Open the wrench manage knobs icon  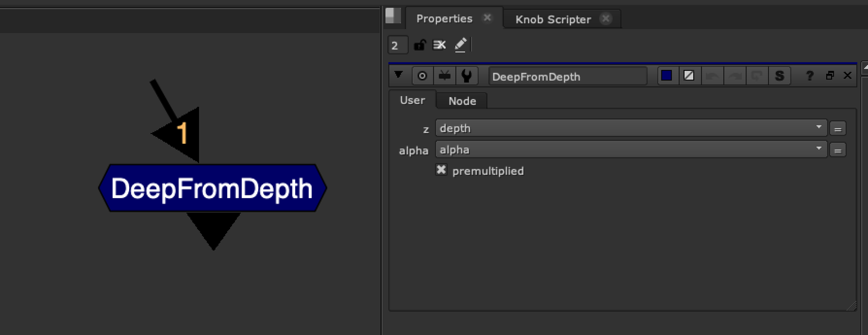(467, 76)
